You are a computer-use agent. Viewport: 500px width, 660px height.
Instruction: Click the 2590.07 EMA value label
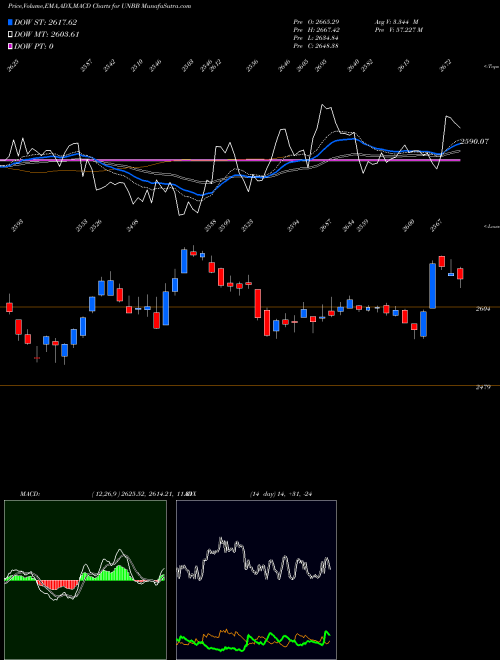pos(474,141)
